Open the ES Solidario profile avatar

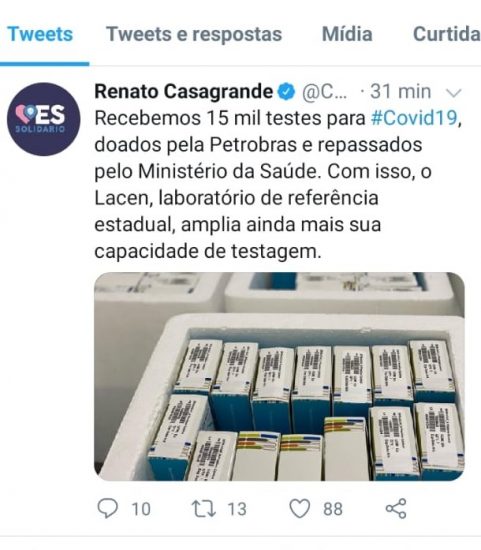(x=44, y=119)
